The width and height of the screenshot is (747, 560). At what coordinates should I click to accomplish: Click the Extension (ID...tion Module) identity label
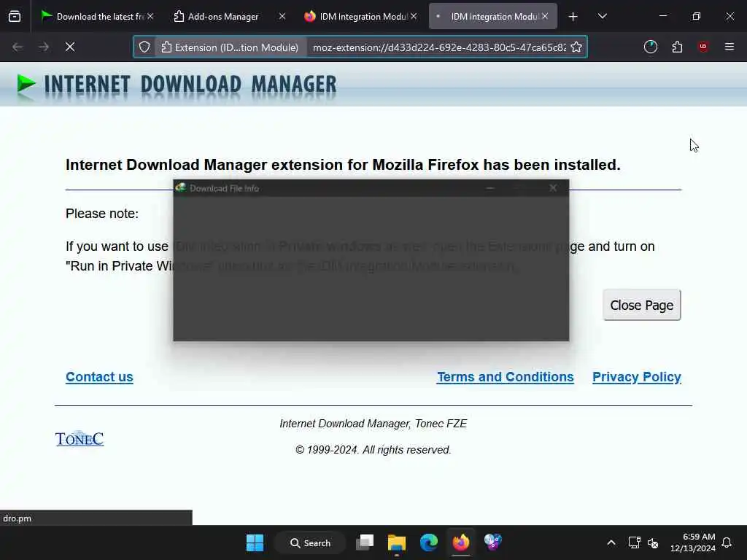point(230,47)
